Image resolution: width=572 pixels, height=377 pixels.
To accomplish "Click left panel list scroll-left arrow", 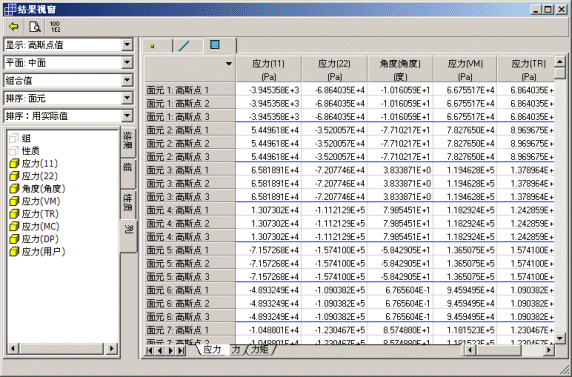I will [13, 349].
